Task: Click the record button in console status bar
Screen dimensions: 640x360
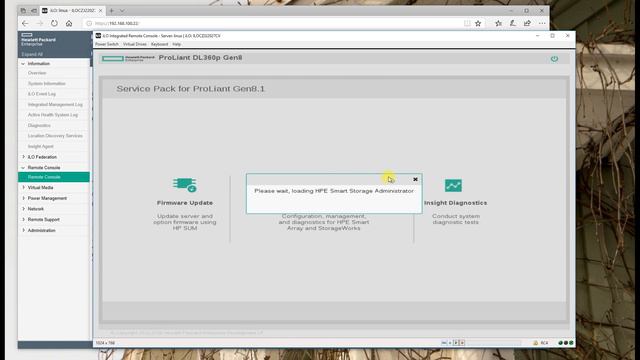Action: coord(462,343)
